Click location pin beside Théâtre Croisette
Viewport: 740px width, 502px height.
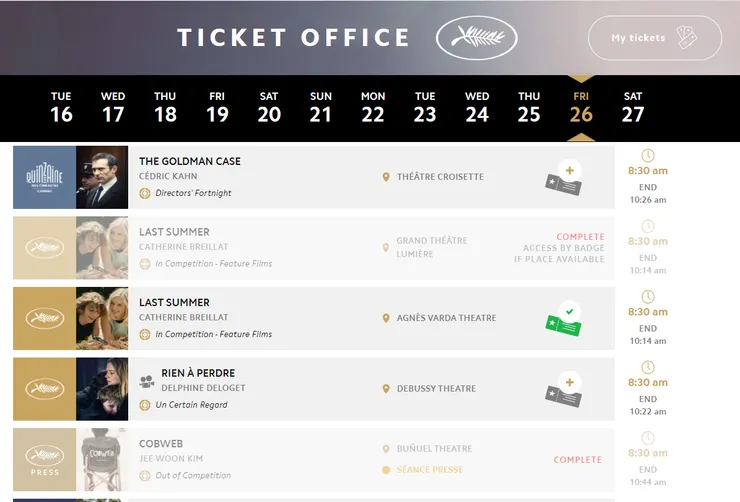pos(386,177)
